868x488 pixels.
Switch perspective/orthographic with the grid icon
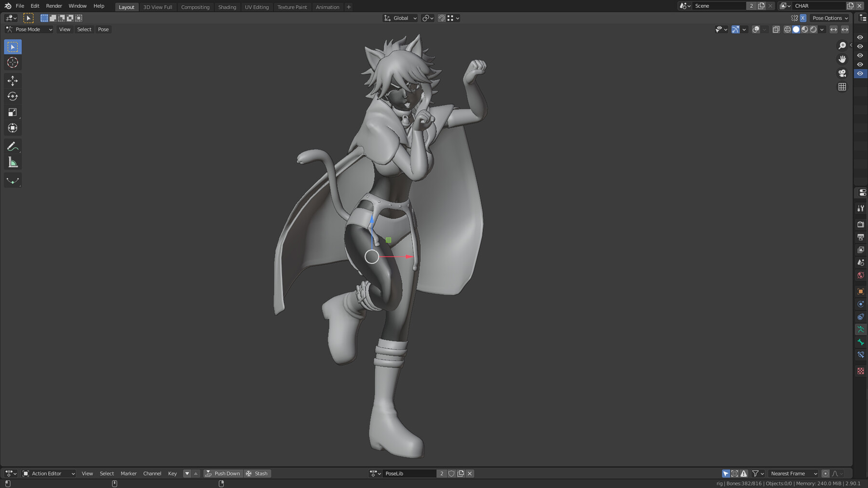(x=842, y=87)
